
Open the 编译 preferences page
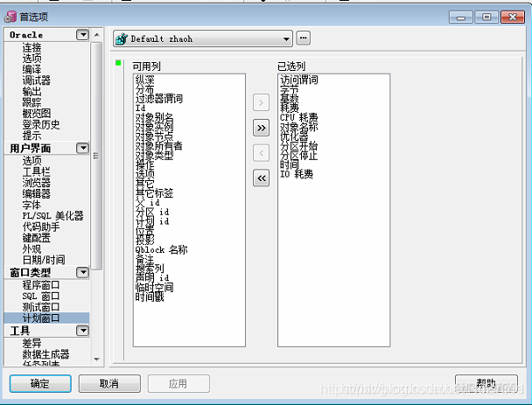31,69
